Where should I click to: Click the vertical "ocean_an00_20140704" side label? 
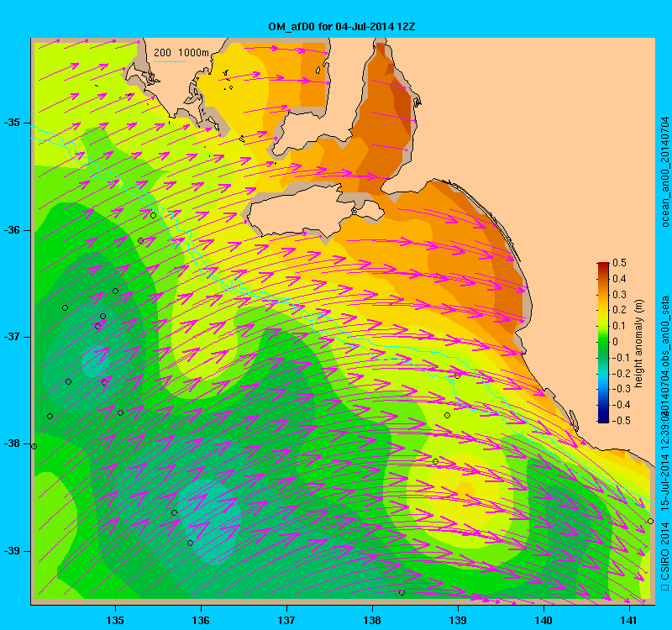[x=664, y=171]
